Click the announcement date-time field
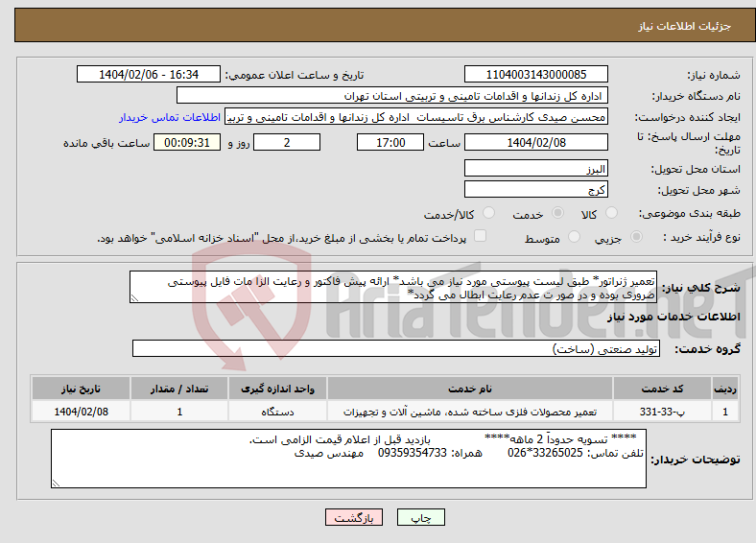756x543 pixels. (x=149, y=74)
